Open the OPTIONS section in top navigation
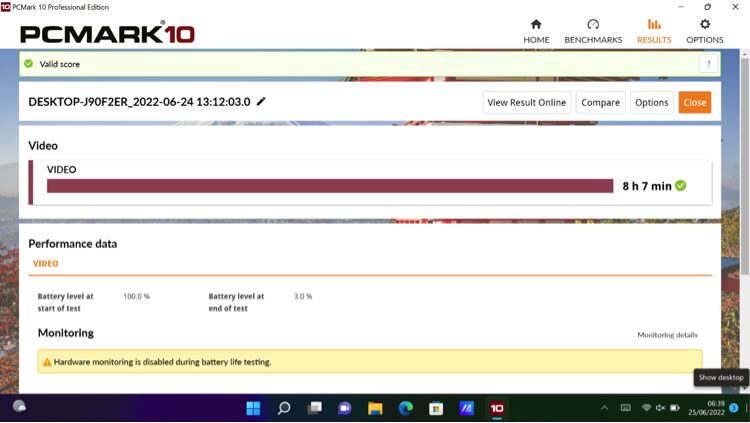The height and width of the screenshot is (423, 750). tap(705, 32)
